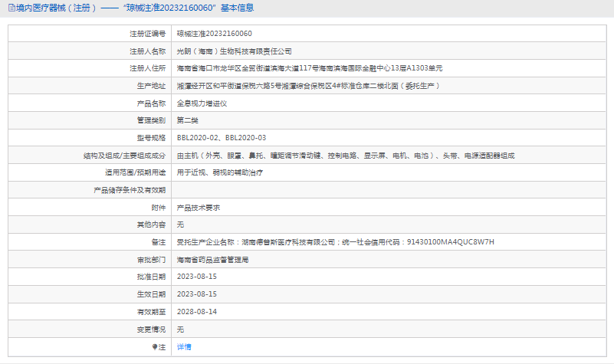Click the 注册人名称 label
The width and height of the screenshot is (614, 364).
point(148,51)
